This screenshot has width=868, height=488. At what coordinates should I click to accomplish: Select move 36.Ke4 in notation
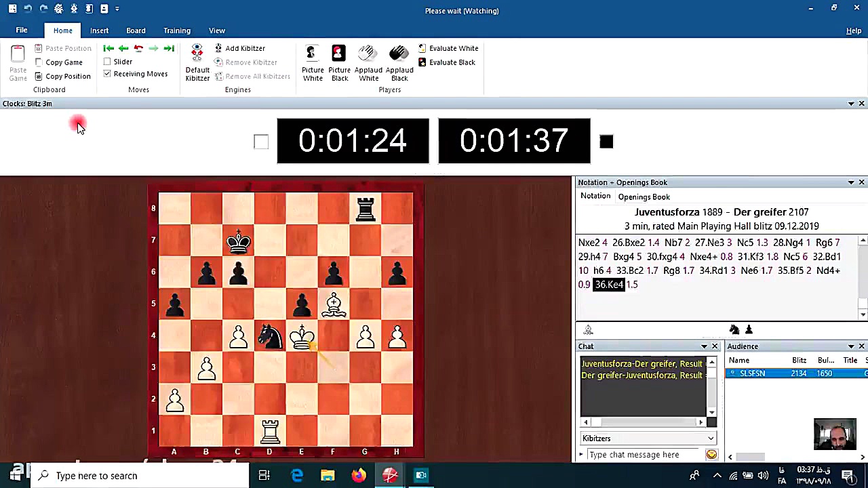coord(608,285)
